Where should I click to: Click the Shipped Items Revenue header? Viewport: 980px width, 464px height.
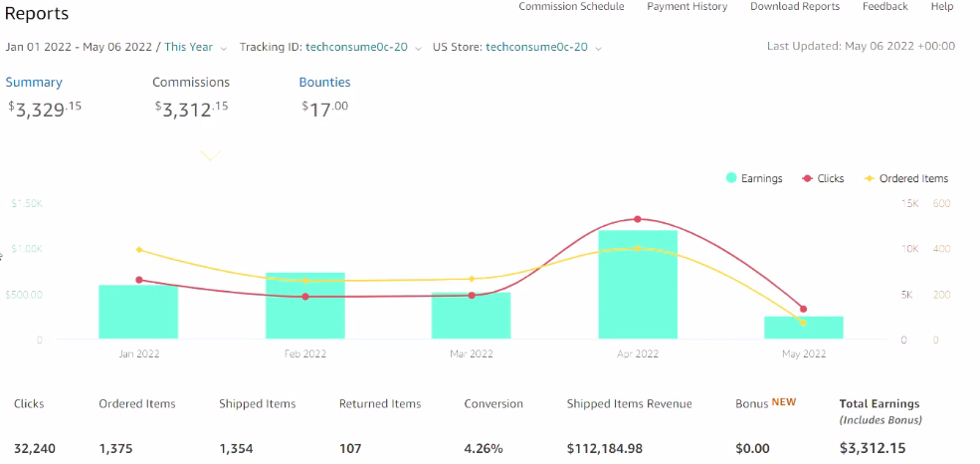click(x=630, y=404)
